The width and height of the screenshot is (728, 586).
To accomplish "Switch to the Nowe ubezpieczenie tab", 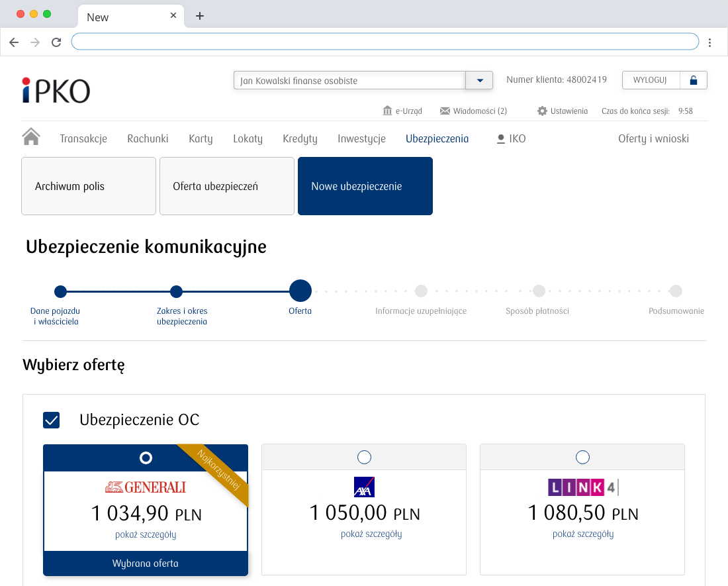I will (365, 186).
